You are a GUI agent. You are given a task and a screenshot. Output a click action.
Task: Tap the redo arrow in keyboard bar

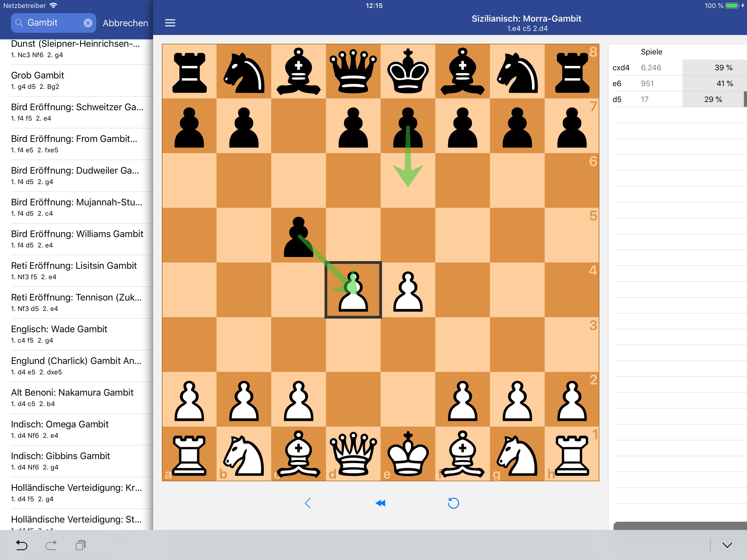(51, 545)
